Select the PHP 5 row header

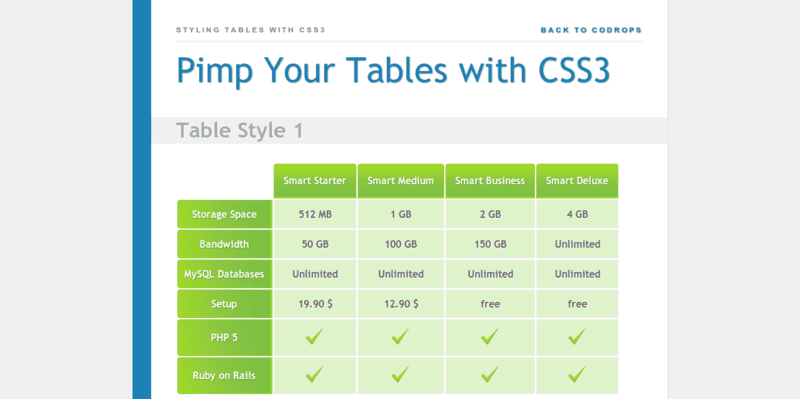tap(224, 337)
